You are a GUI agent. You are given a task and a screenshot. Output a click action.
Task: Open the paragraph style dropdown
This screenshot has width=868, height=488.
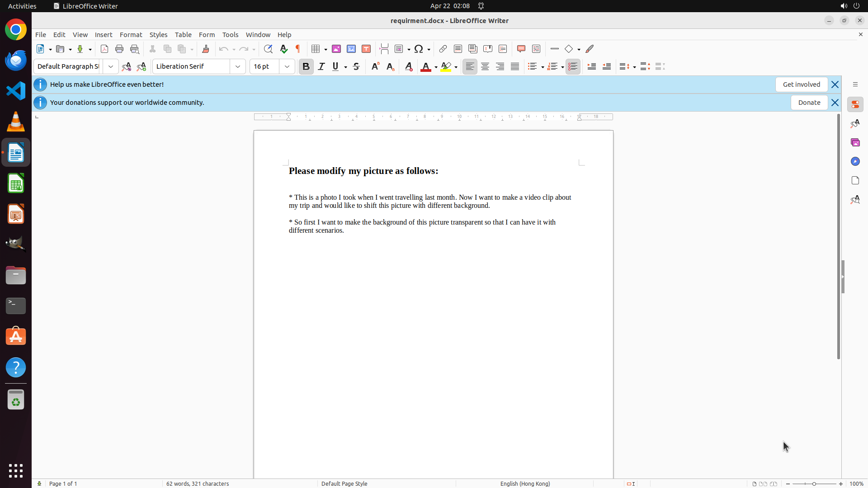pyautogui.click(x=111, y=66)
